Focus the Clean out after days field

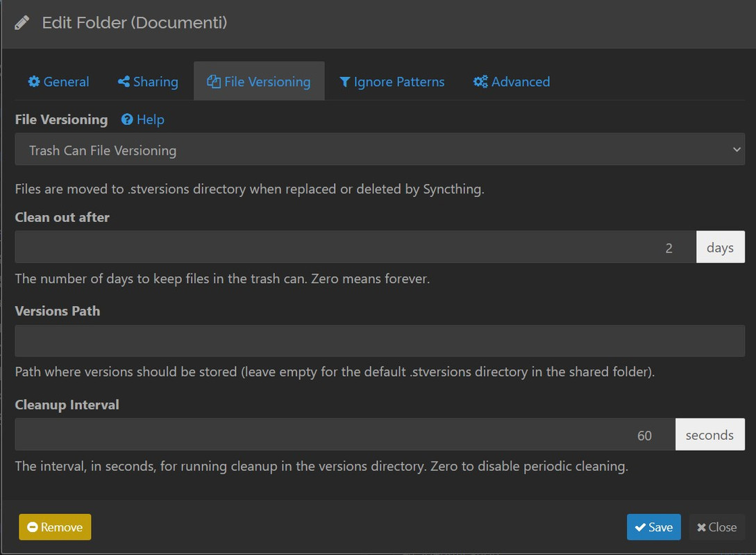click(x=355, y=248)
